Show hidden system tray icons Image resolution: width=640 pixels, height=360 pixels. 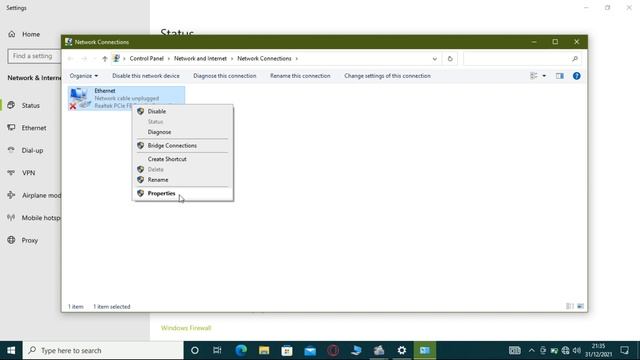click(531, 350)
